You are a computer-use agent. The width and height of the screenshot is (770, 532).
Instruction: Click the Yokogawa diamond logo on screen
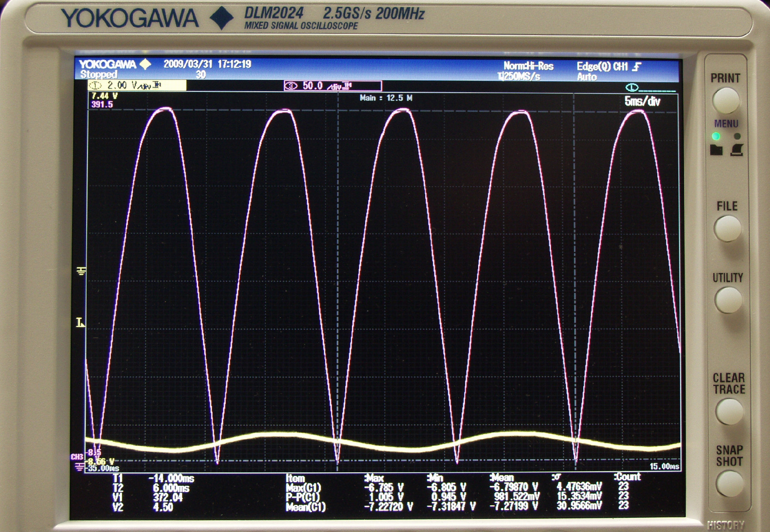point(145,64)
